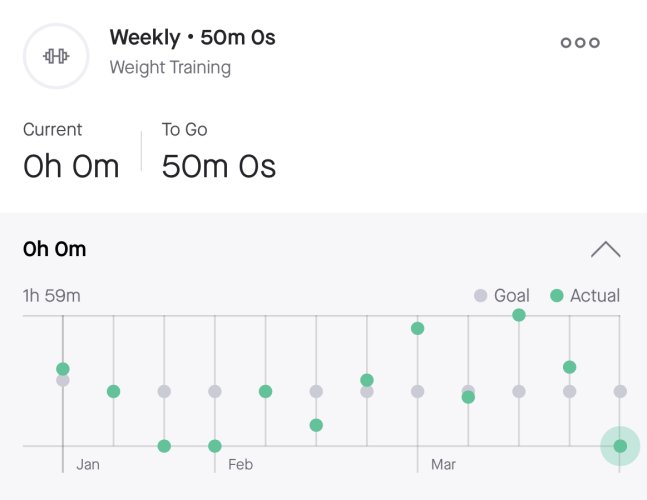
Task: Select the To Go 50m 0s value
Action: pyautogui.click(x=219, y=166)
